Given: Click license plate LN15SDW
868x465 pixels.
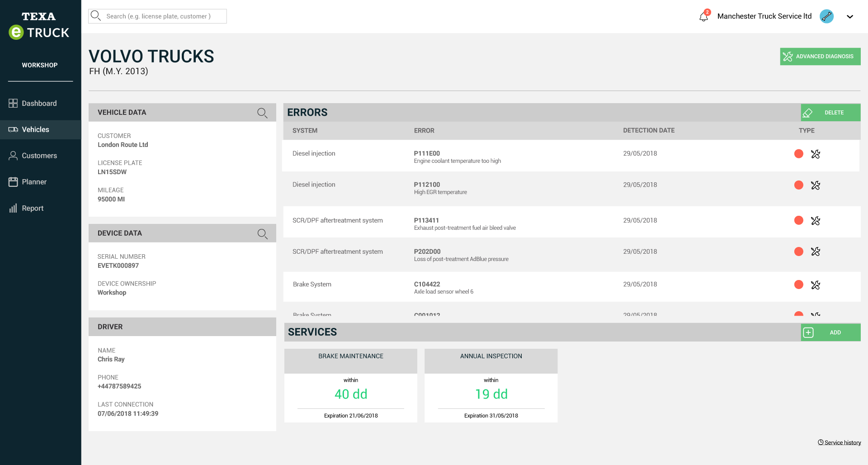Looking at the screenshot, I should coord(112,172).
